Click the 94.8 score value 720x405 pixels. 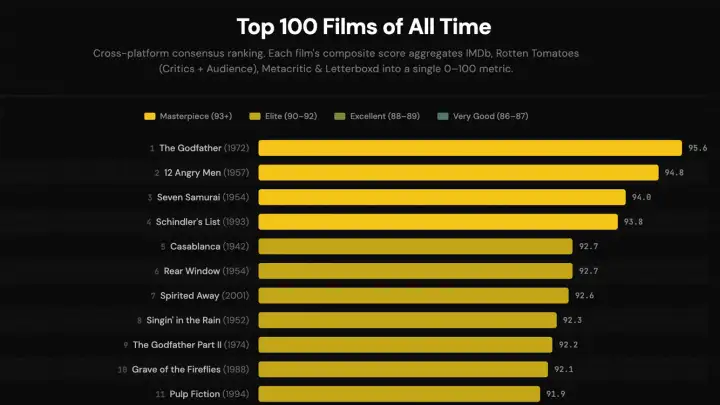coord(674,172)
